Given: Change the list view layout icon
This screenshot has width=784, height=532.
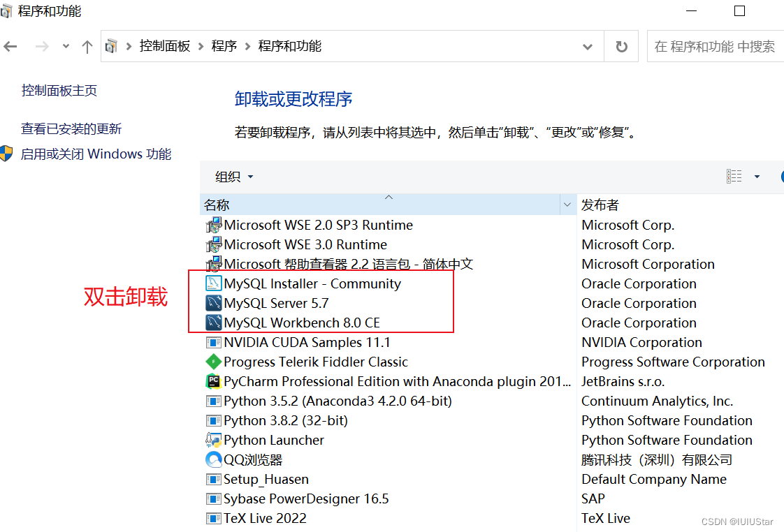Looking at the screenshot, I should pyautogui.click(x=734, y=177).
